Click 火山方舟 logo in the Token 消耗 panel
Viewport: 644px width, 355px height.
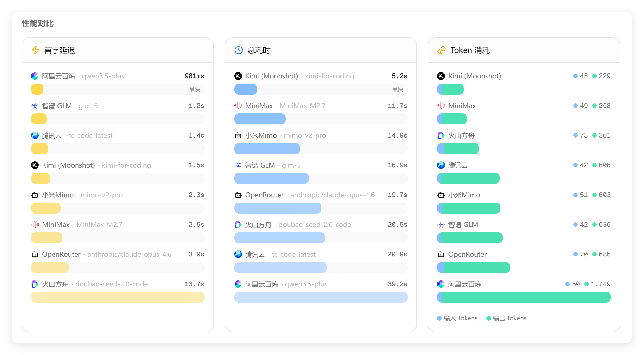tap(441, 135)
